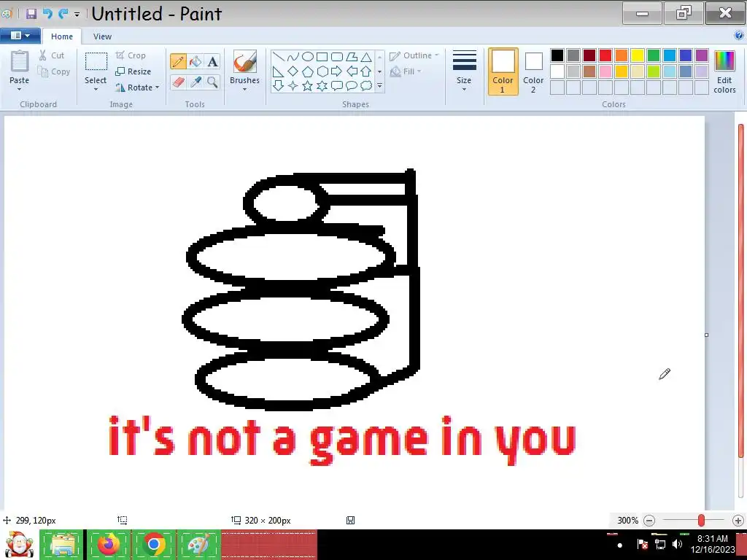Choose the Diamond shape
The width and height of the screenshot is (747, 560).
[293, 71]
